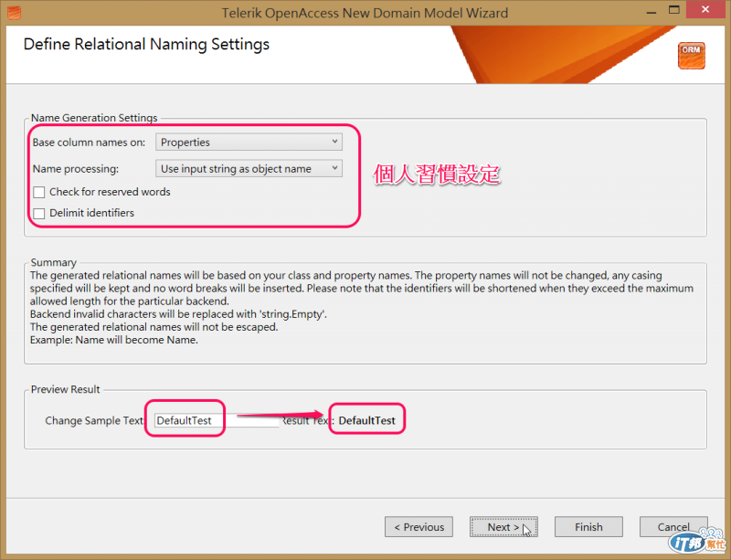731x560 pixels.
Task: Maximize the wizard window
Action: (674, 10)
